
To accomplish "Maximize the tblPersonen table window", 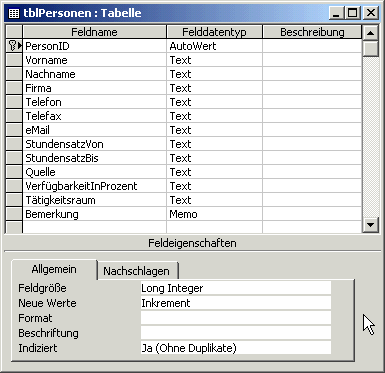I will (x=353, y=13).
